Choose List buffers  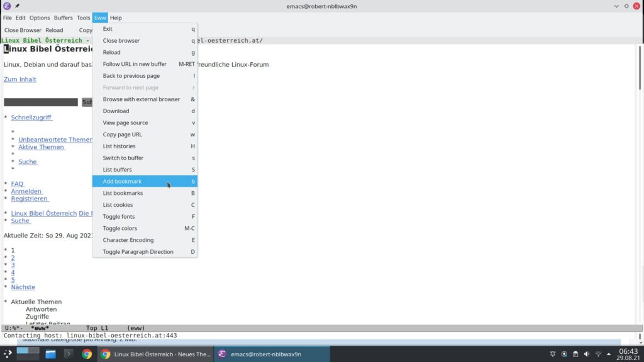pyautogui.click(x=145, y=169)
